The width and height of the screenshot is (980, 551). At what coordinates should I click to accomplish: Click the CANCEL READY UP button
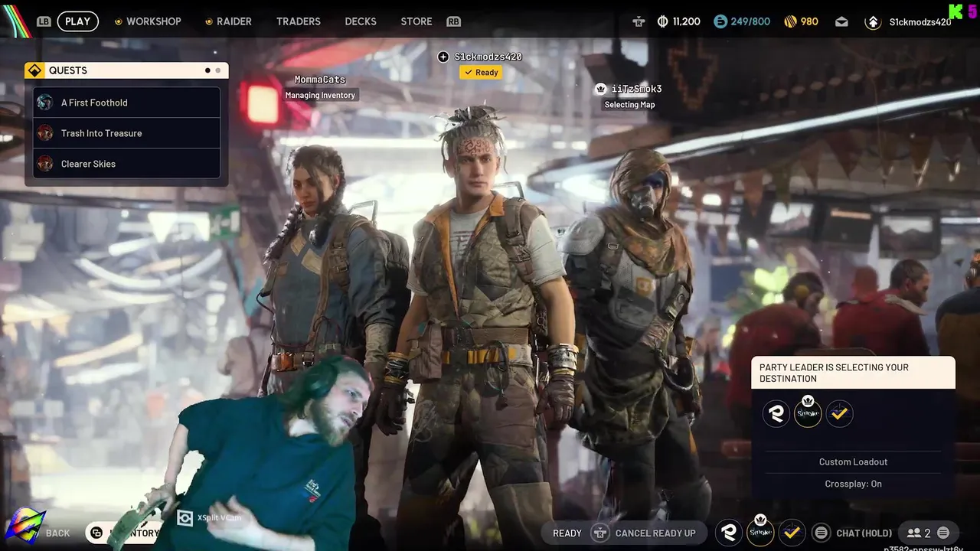[655, 533]
